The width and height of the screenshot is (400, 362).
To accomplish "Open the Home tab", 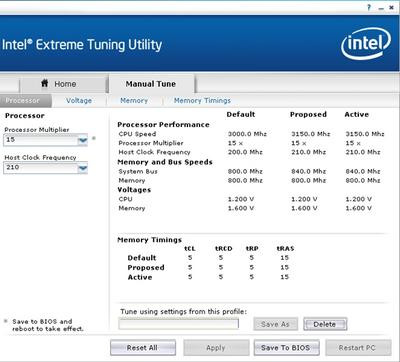I will [63, 84].
